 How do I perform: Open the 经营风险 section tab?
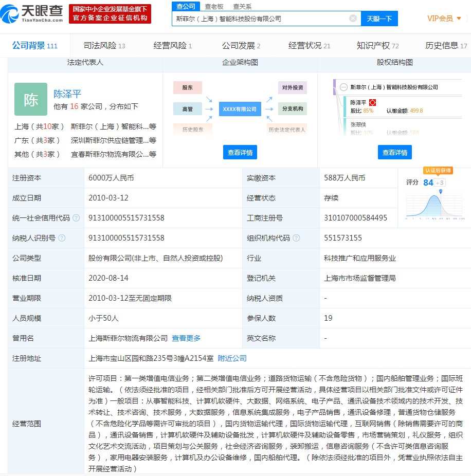click(172, 46)
